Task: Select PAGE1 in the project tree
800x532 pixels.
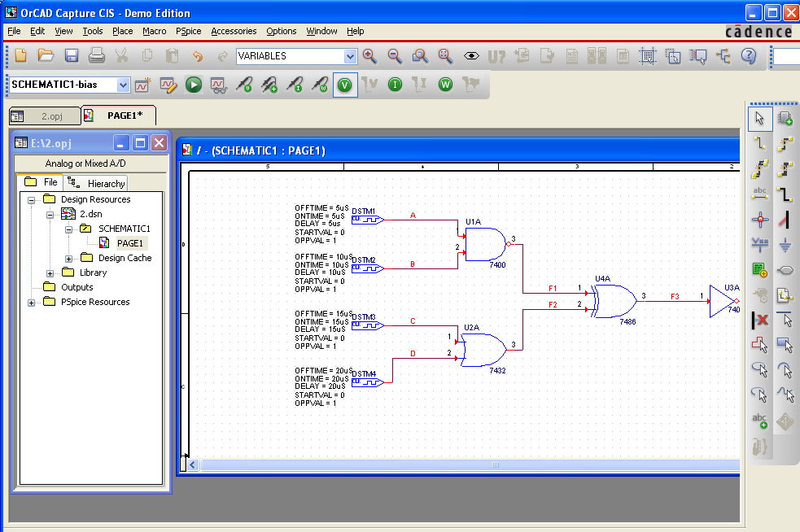Action: pyautogui.click(x=129, y=243)
